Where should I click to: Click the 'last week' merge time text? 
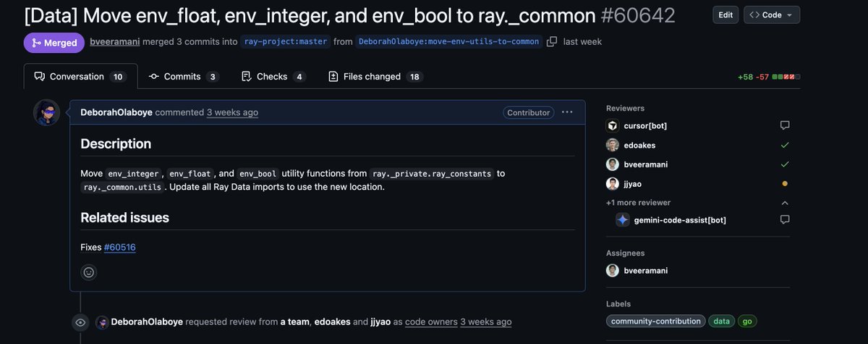tap(582, 42)
